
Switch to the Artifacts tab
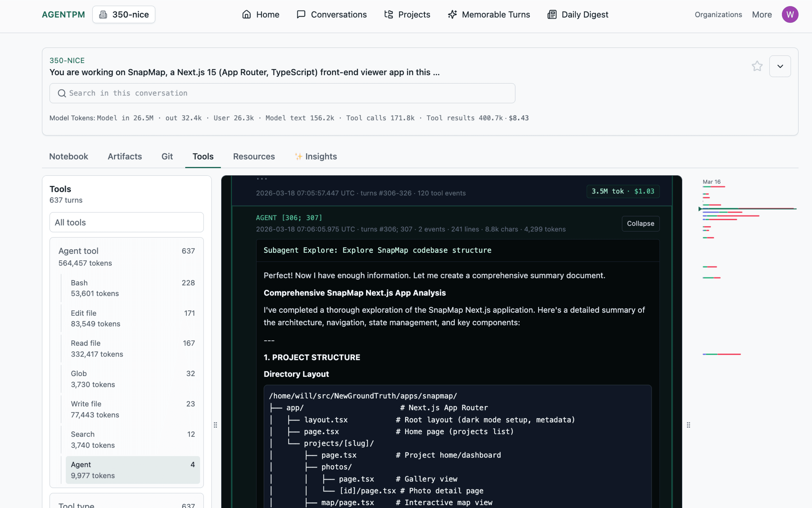[125, 156]
